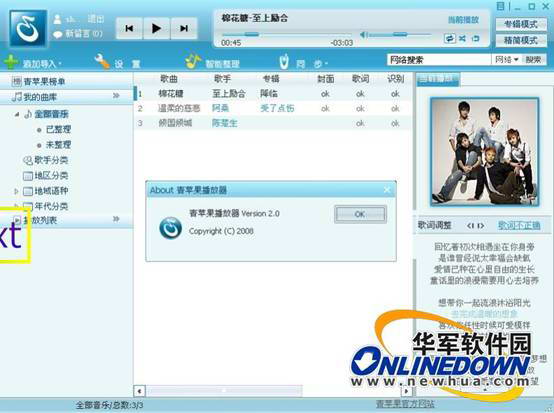The width and height of the screenshot is (554, 413).
Task: Click the 搜索 search button
Action: tap(533, 60)
